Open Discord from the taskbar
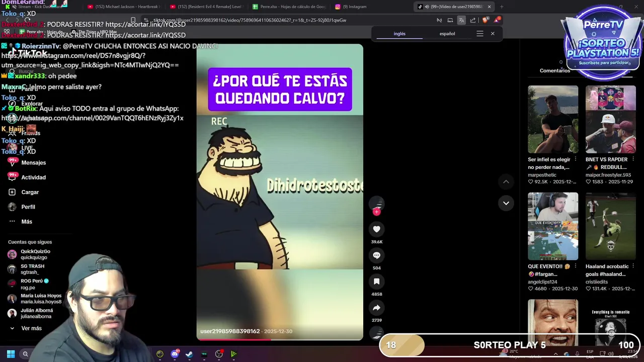 (175, 354)
